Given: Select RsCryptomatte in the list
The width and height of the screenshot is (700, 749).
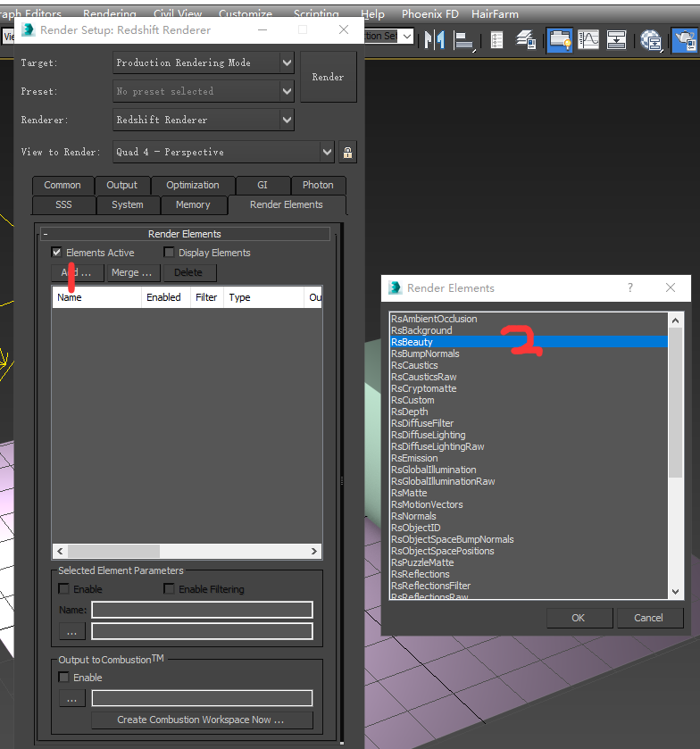Looking at the screenshot, I should [529, 388].
